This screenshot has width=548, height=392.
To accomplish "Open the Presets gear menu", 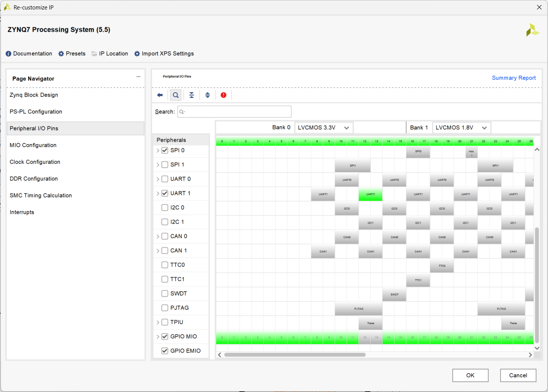I will pos(72,54).
